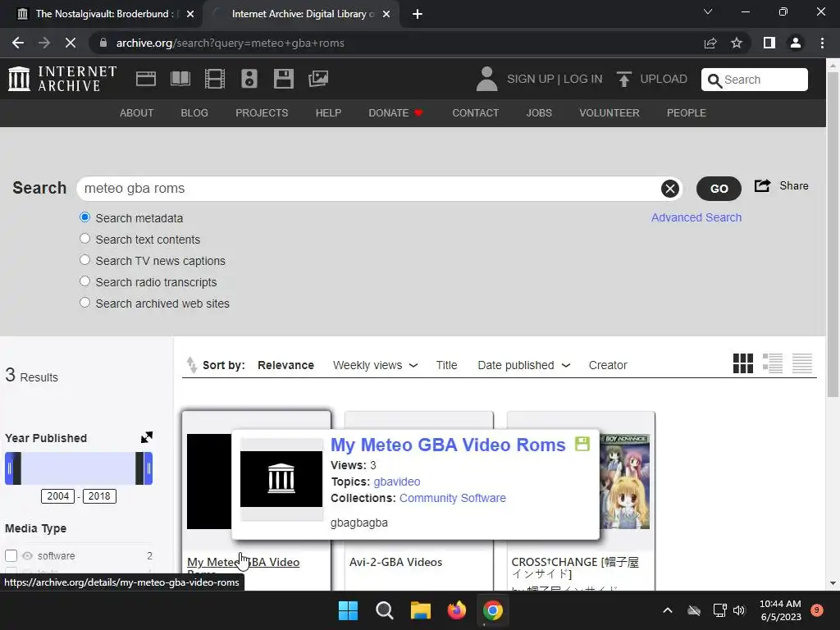Open the CROSS†CHANGE result thumbnail
Image resolution: width=840 pixels, height=630 pixels.
tap(624, 482)
